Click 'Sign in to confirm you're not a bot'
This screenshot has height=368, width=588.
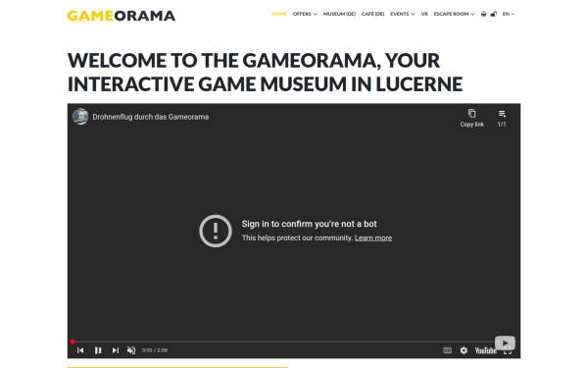pos(309,224)
